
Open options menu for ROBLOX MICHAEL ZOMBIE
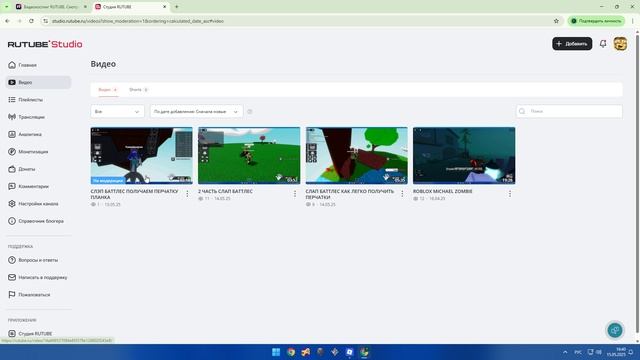tap(510, 194)
